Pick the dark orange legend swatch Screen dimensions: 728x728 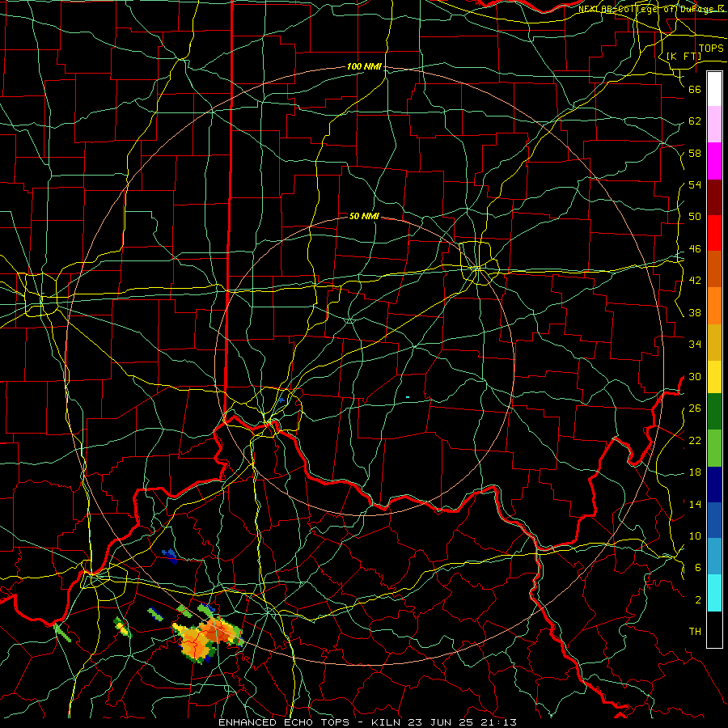[x=714, y=269]
